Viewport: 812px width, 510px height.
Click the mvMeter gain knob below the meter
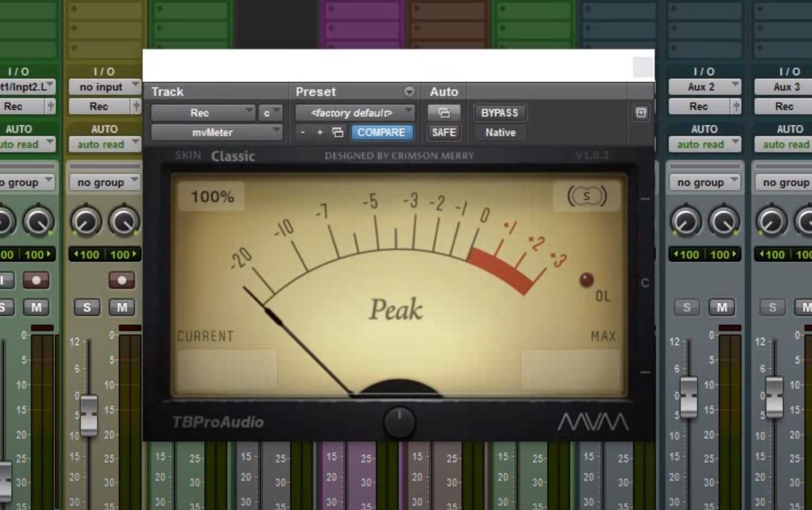(x=399, y=422)
